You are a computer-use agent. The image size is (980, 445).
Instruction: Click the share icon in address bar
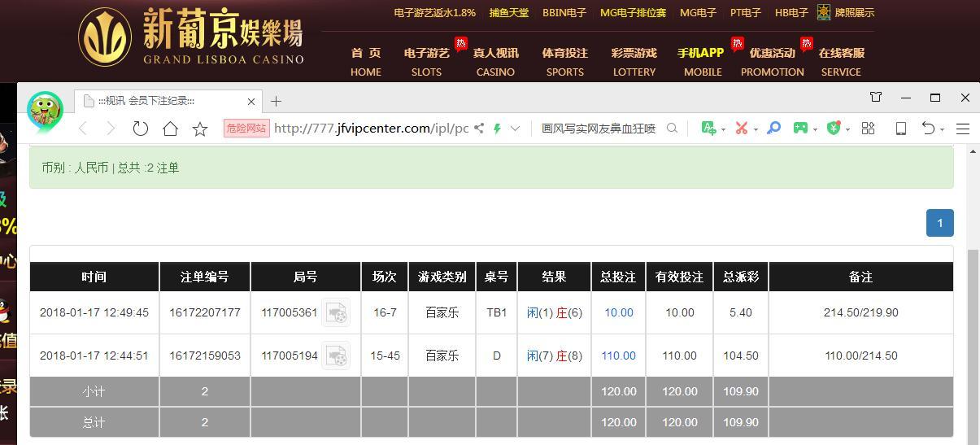point(479,129)
